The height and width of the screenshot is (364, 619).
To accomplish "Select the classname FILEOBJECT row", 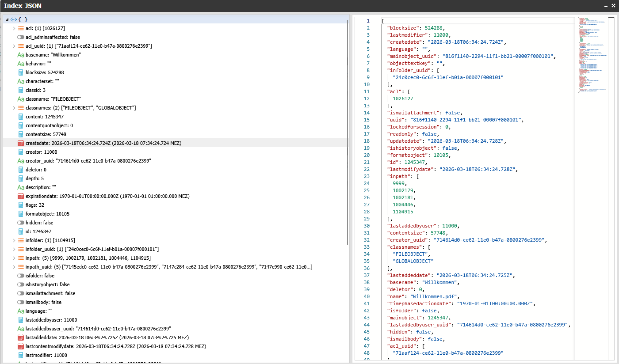I will (53, 99).
